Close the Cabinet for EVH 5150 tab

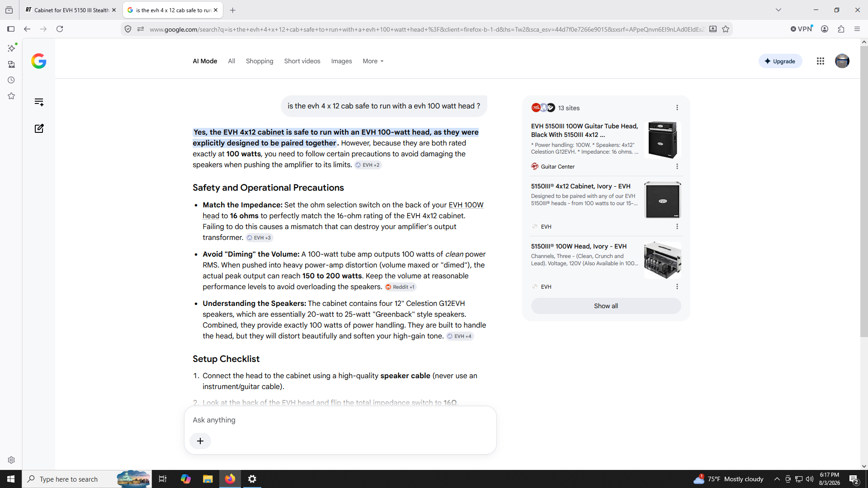pos(114,10)
